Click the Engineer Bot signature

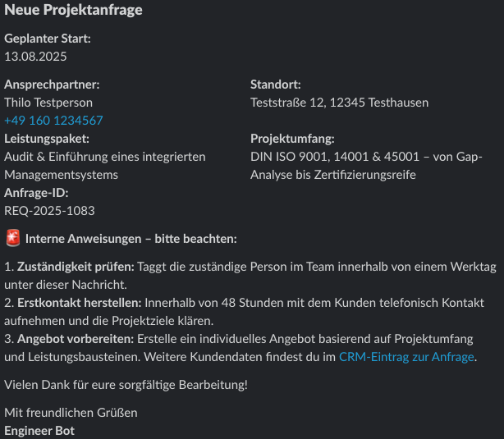tap(39, 431)
